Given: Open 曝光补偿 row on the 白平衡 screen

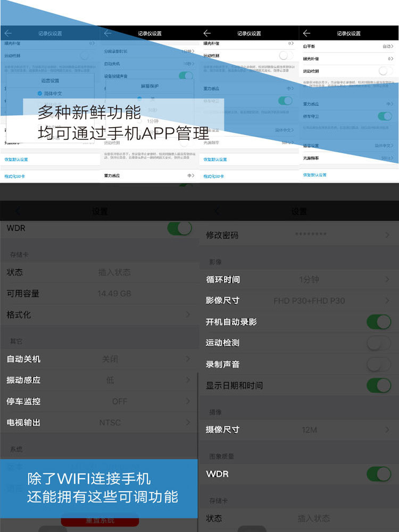Looking at the screenshot, I should 349,59.
